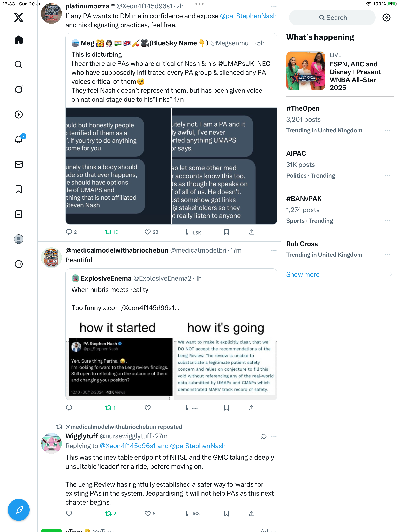This screenshot has width=399, height=532.
Task: Open Bookmarks in the left sidebar
Action: [19, 189]
